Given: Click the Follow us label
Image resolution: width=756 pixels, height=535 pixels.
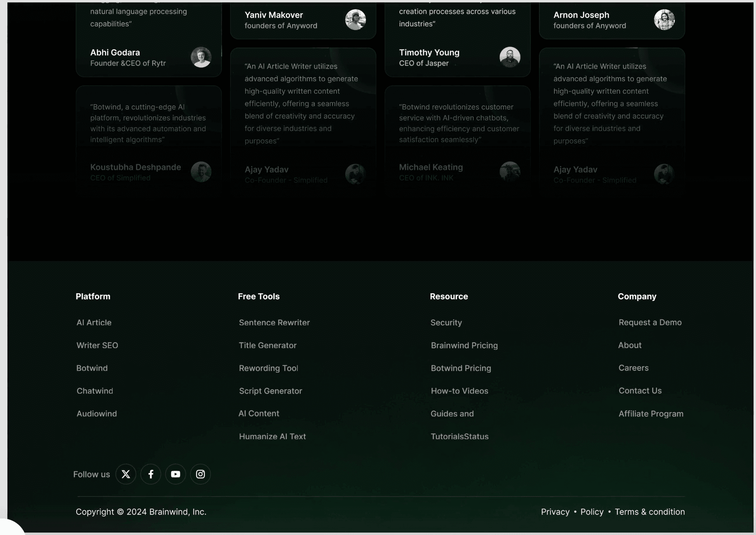Looking at the screenshot, I should click(x=92, y=474).
